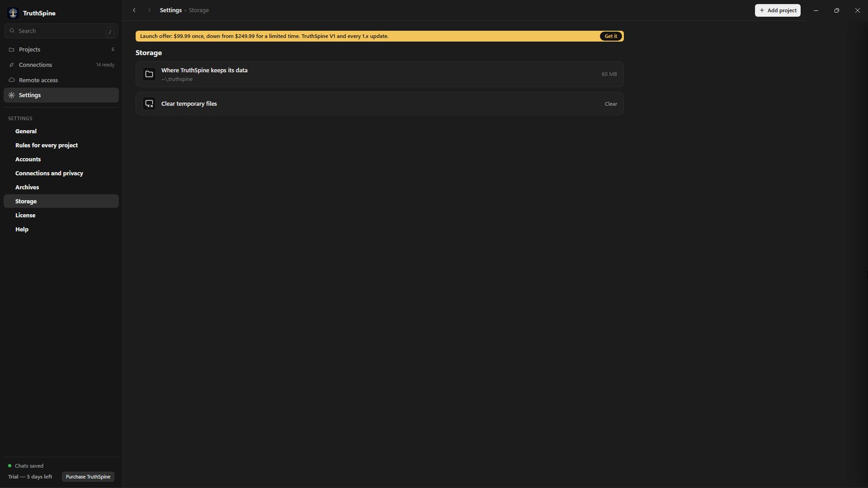
Task: Click the Settings gear icon in sidebar
Action: coord(11,95)
